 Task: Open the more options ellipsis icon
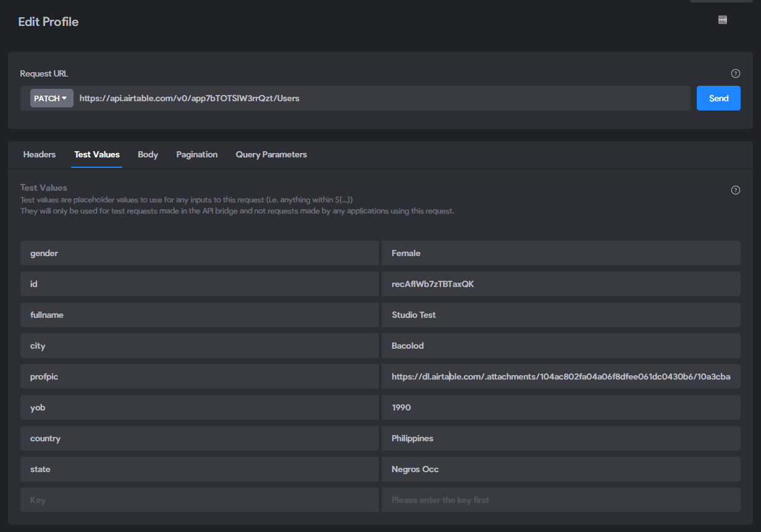[722, 20]
